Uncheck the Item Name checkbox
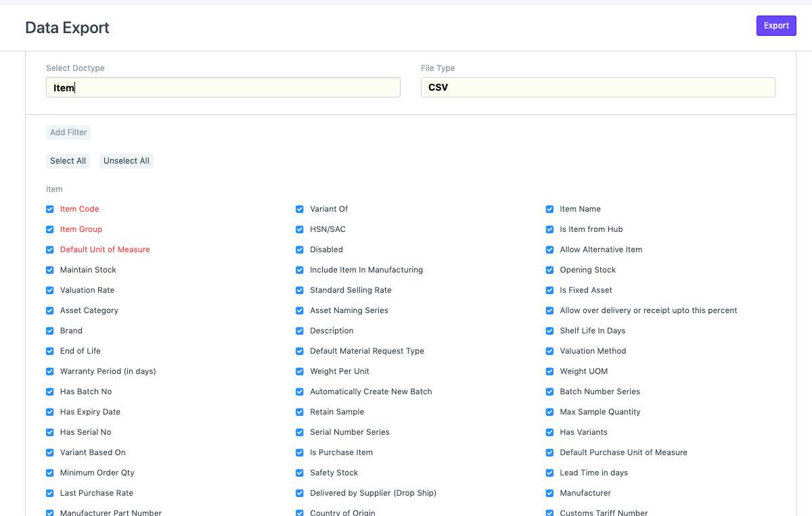 coord(550,210)
